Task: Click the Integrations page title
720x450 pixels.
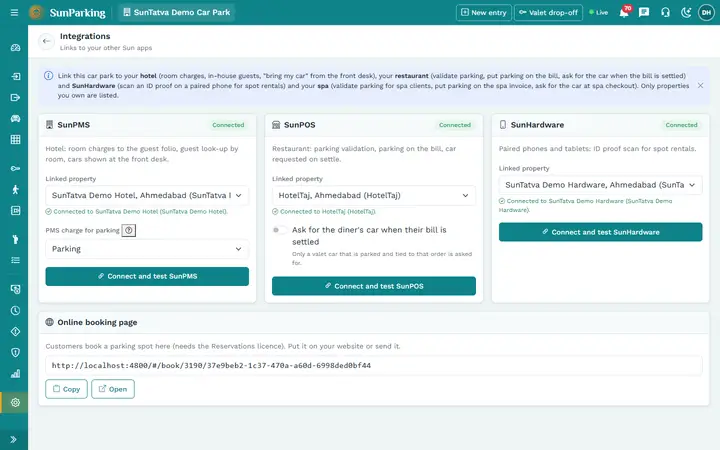Action: coord(85,36)
